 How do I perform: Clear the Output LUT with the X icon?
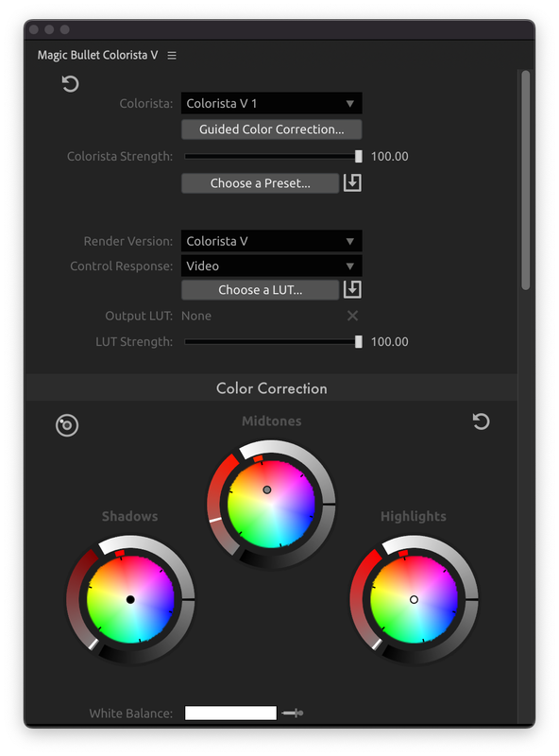(353, 316)
